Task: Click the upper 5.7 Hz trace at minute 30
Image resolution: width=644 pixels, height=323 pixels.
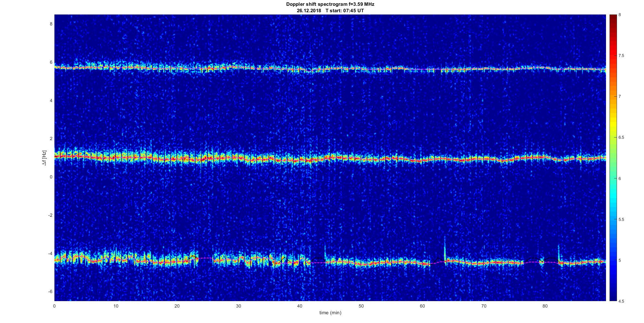Action: pos(238,67)
